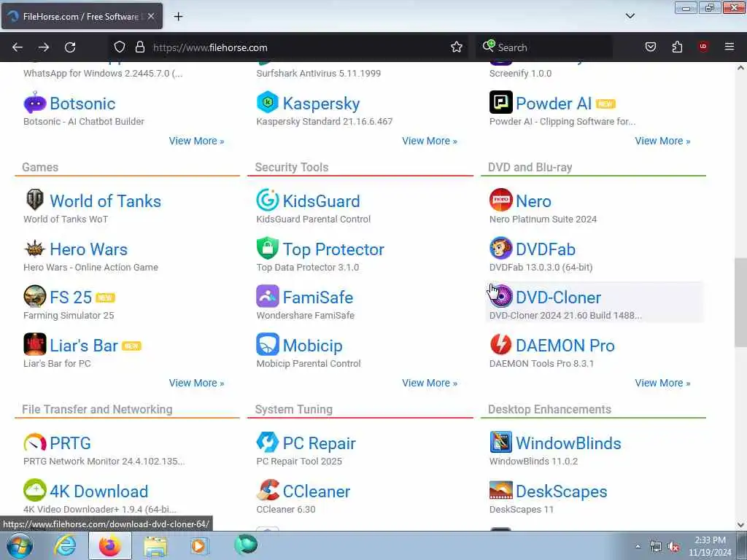Show hidden system tray icons
The height and width of the screenshot is (560, 747).
[638, 546]
